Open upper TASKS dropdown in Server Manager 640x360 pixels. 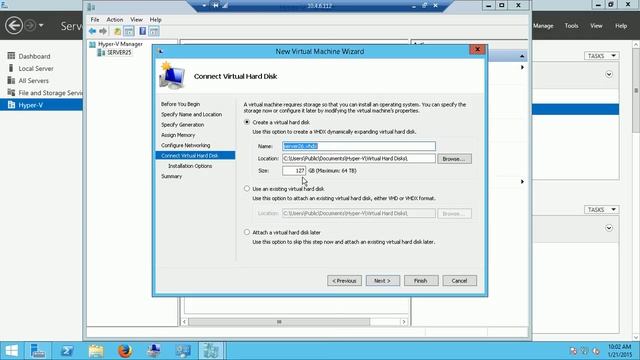pos(602,56)
